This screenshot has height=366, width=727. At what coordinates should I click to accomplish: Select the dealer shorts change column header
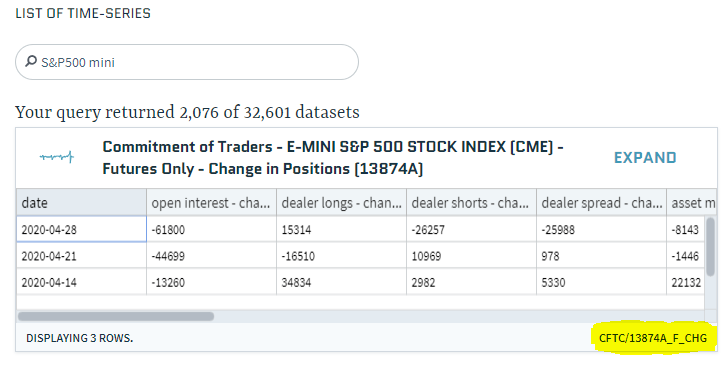click(x=471, y=203)
